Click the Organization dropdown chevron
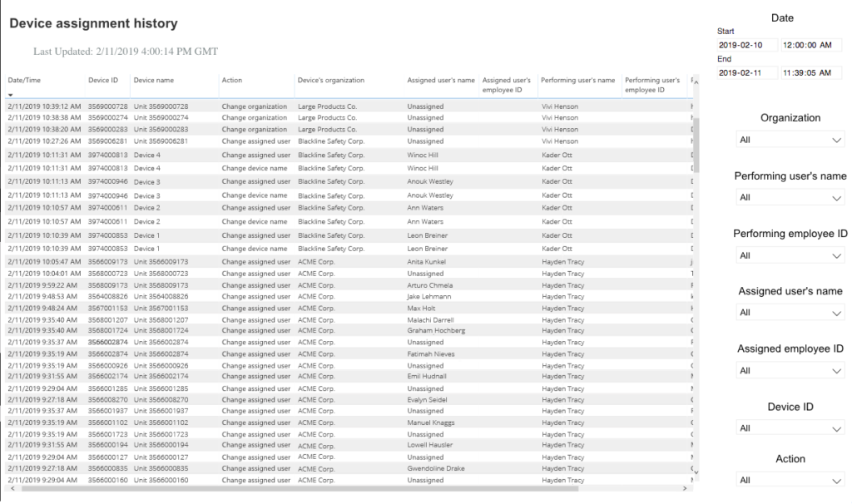 point(838,139)
